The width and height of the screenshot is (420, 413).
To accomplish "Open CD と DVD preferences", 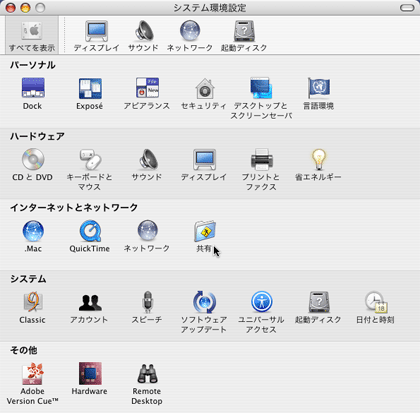I will pyautogui.click(x=33, y=159).
